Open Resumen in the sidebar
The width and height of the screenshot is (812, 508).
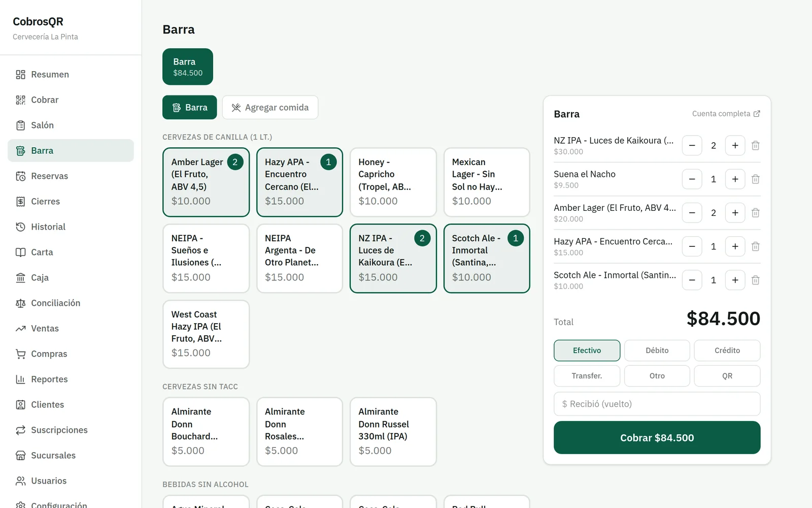[x=71, y=74]
